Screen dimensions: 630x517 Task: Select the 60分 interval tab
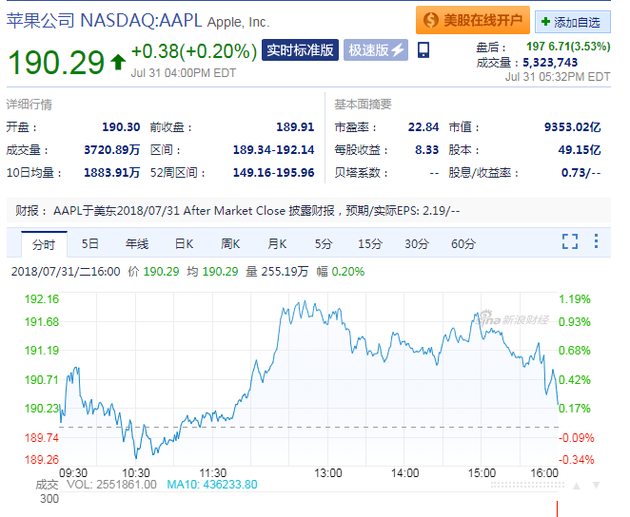tap(463, 244)
